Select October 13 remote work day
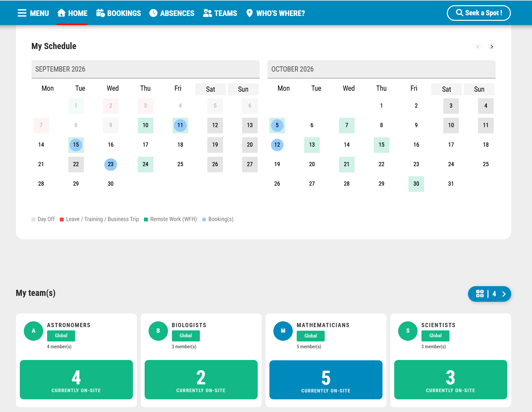This screenshot has height=412, width=532. pyautogui.click(x=312, y=145)
